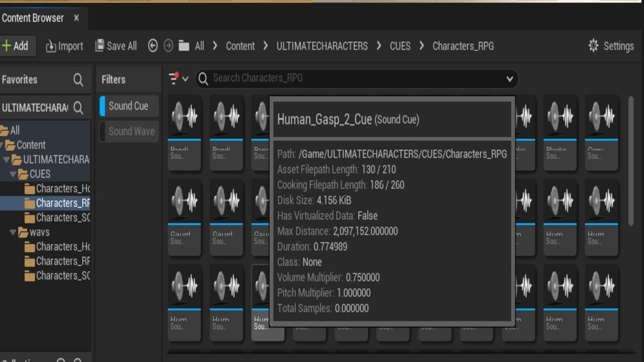Screen dimensions: 644x362
Task: Toggle the Sound Wave filter
Action: (129, 131)
